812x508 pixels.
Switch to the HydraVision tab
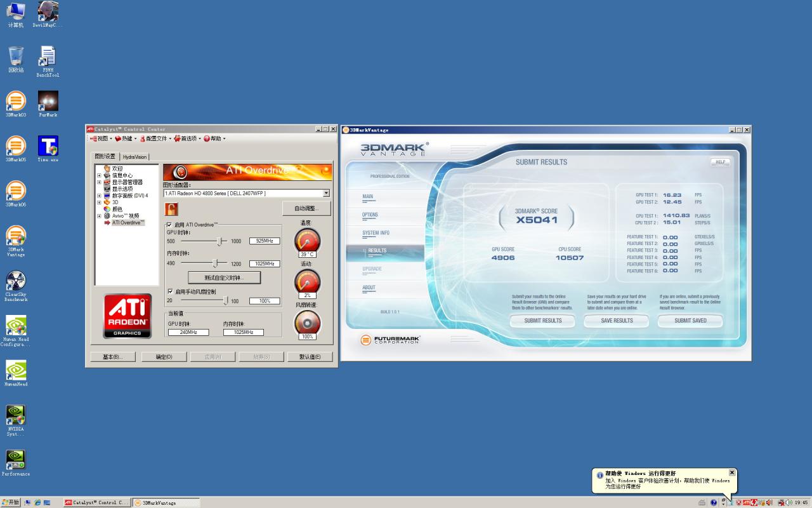pos(134,157)
